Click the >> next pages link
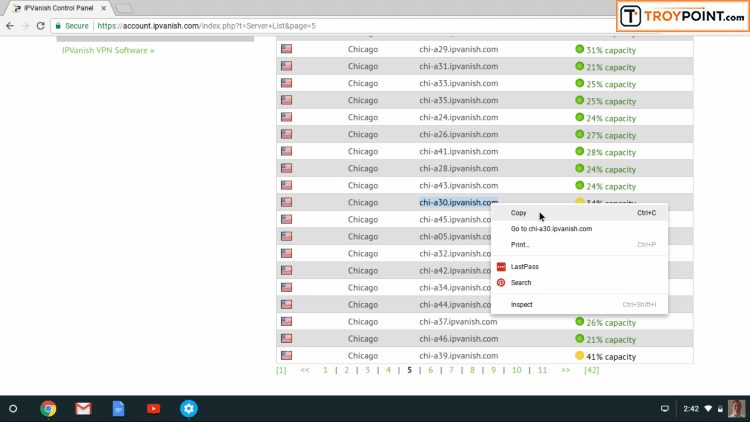The image size is (750, 422). click(x=565, y=370)
